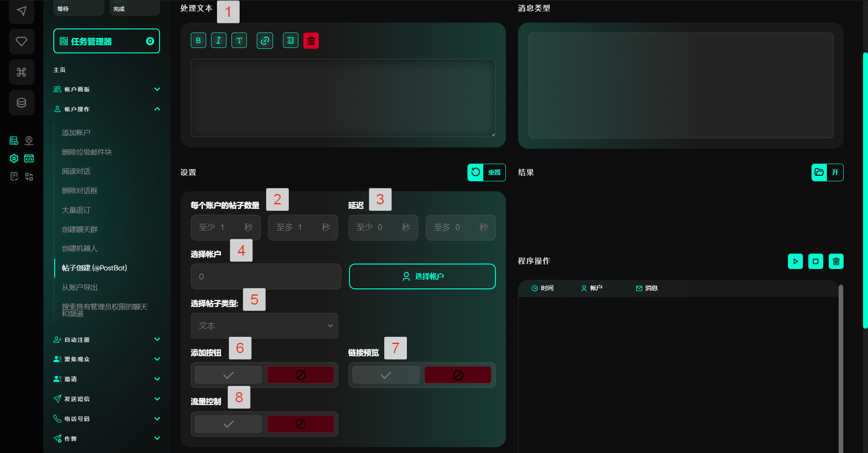This screenshot has width=868, height=453.
Task: Disable 链接预览 with the red toggle
Action: tap(458, 375)
